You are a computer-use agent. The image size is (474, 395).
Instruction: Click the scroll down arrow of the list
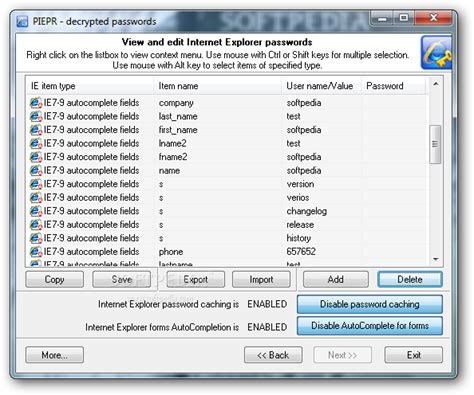[x=435, y=259]
